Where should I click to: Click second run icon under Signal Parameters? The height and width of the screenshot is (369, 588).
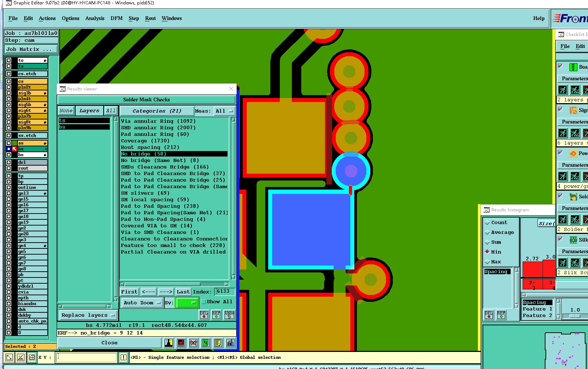click(x=575, y=133)
